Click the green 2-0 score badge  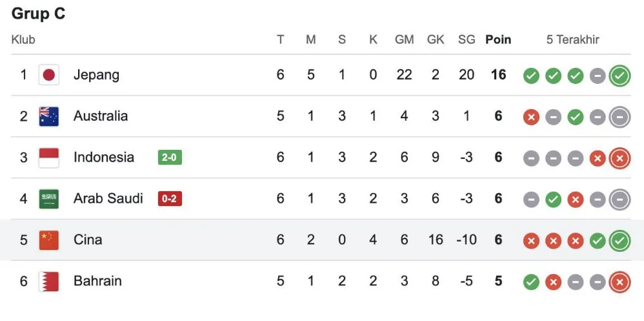[x=170, y=158]
